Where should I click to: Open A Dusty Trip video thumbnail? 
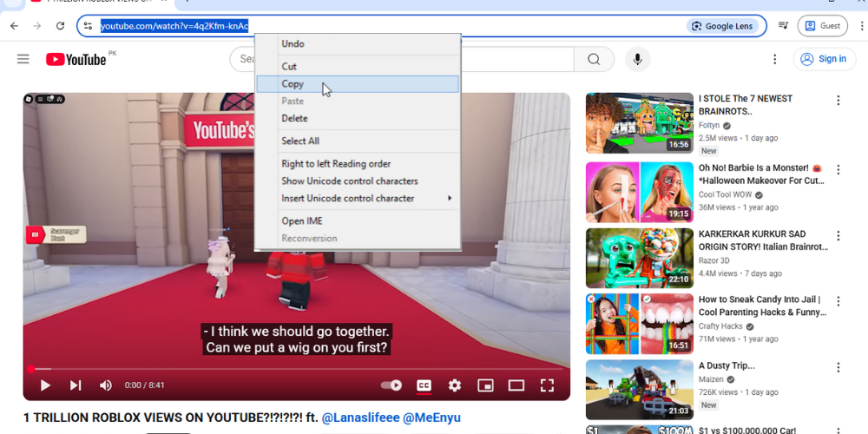(x=640, y=391)
